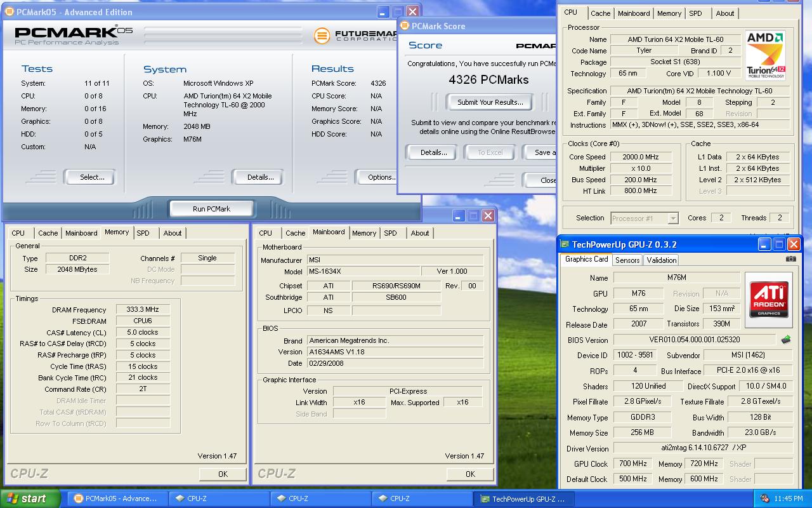The height and width of the screenshot is (508, 812).
Task: Click the 4326 PCMarks score text
Action: pyautogui.click(x=488, y=80)
